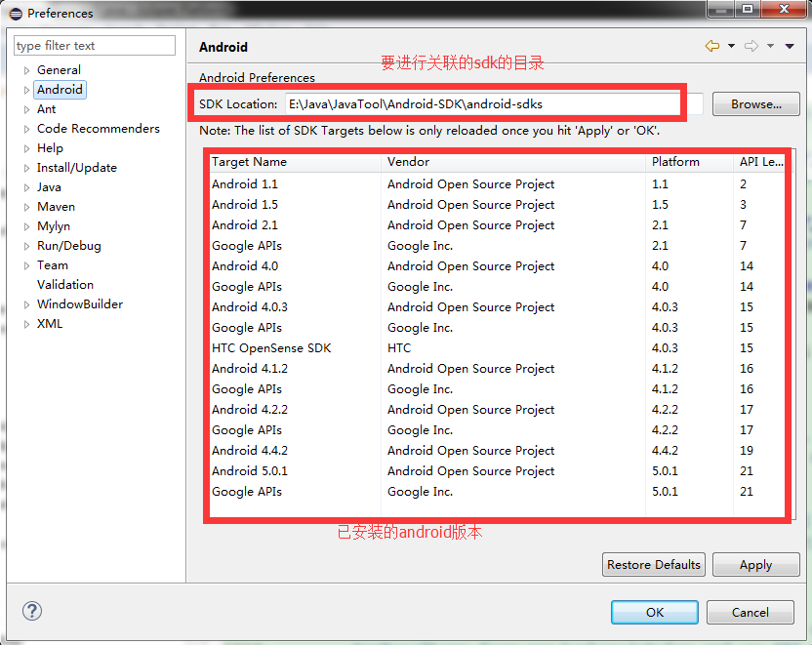Click the SDK Location path field
Image resolution: width=812 pixels, height=645 pixels.
tap(494, 104)
